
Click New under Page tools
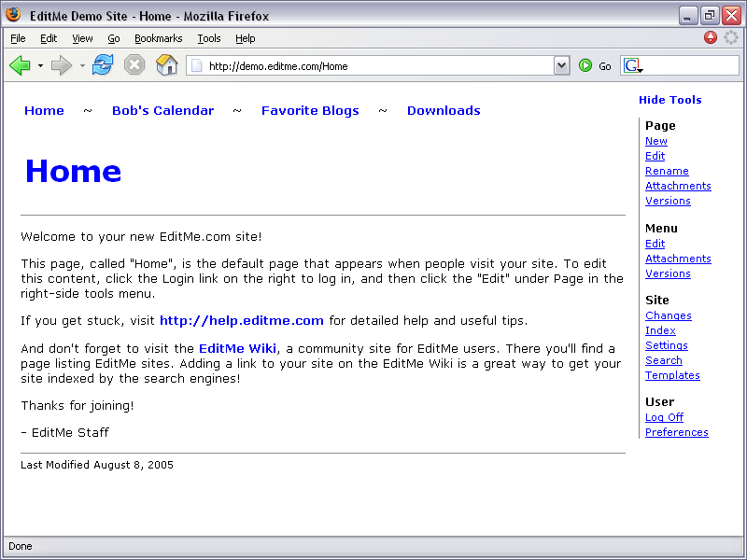tap(656, 141)
